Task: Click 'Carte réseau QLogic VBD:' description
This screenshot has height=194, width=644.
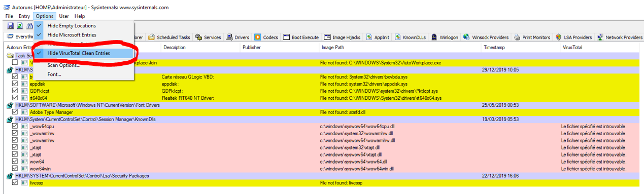Action: (x=188, y=76)
